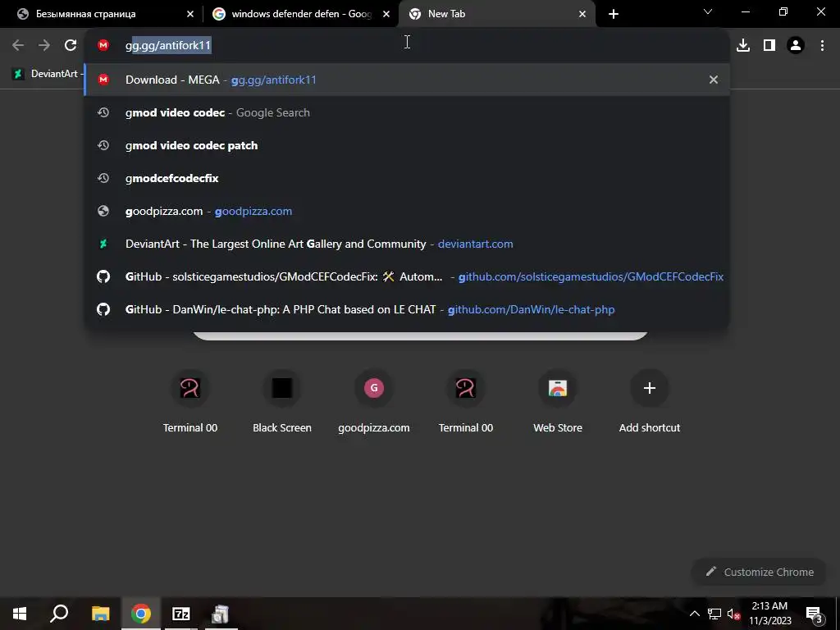The image size is (840, 630).
Task: Open 7-Zip from taskbar
Action: click(x=181, y=614)
